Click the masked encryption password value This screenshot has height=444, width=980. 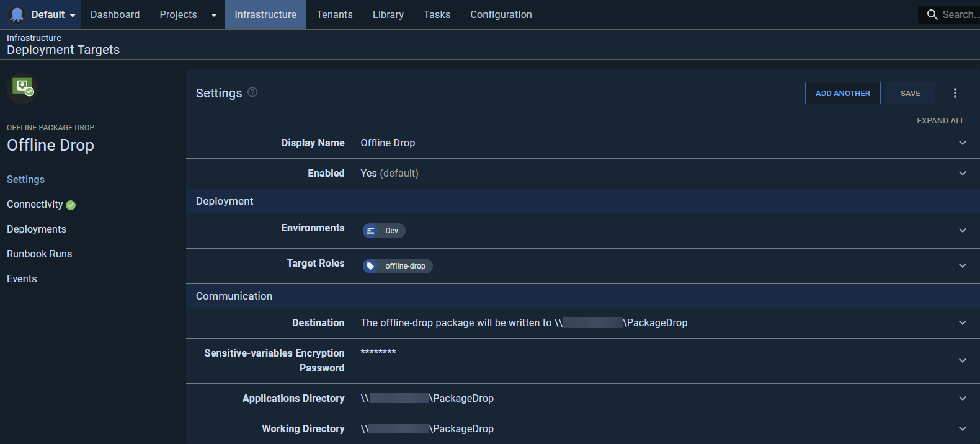[x=378, y=353]
